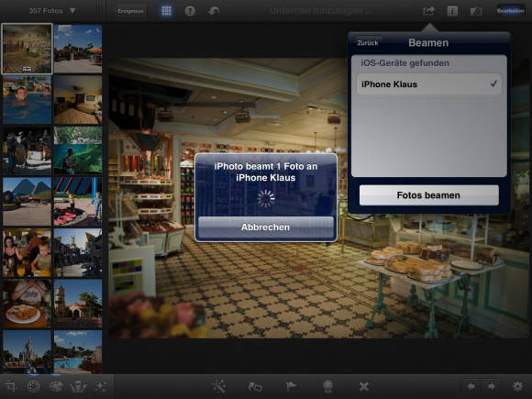Viewport: 532px width, 399px height.
Task: Select the crop tool icon
Action: click(x=11, y=386)
